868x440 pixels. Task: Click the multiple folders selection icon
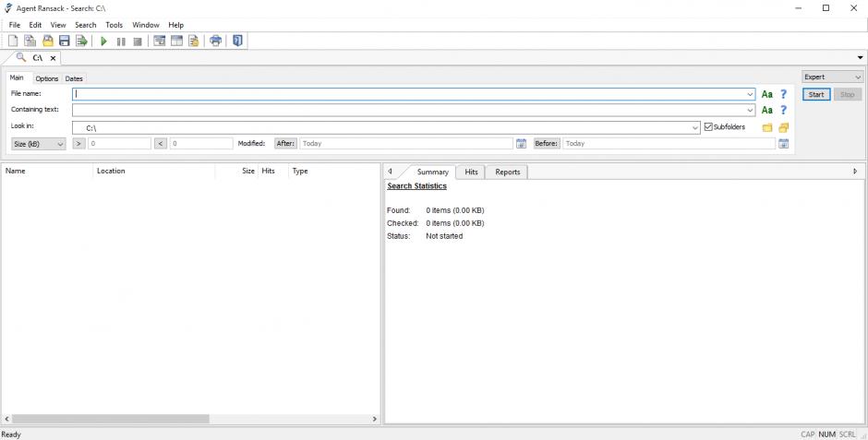click(x=783, y=127)
